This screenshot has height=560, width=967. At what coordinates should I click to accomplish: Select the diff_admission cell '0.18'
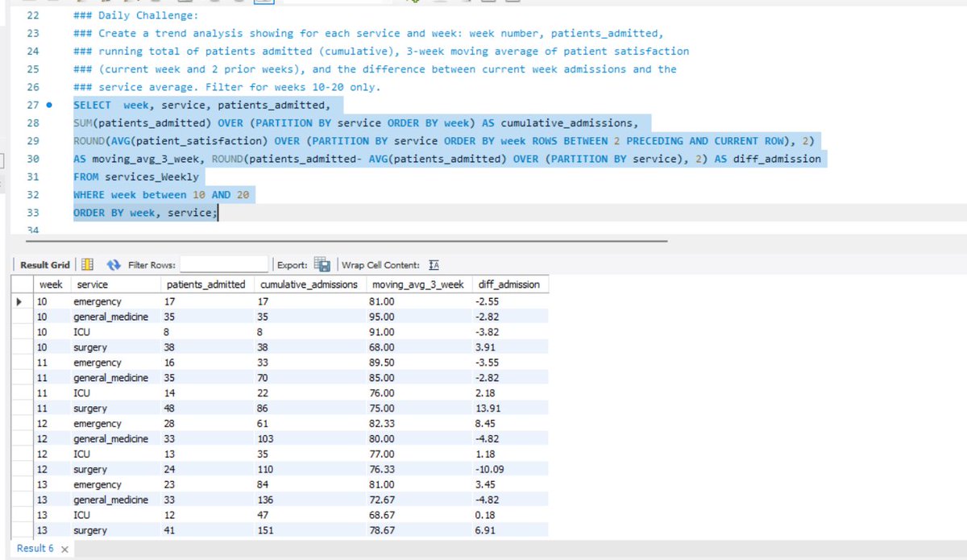(508, 516)
